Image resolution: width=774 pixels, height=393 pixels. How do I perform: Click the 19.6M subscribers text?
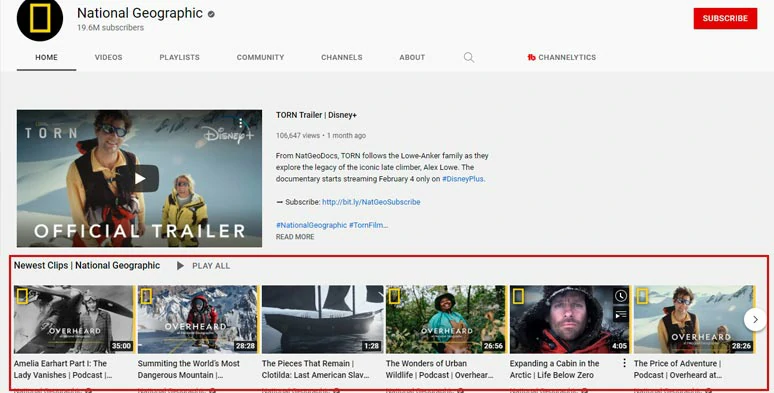111,28
